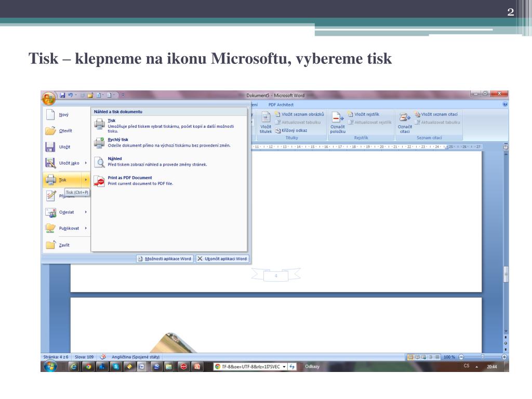
Task: Expand the Publikovat submenu
Action: pos(86,229)
